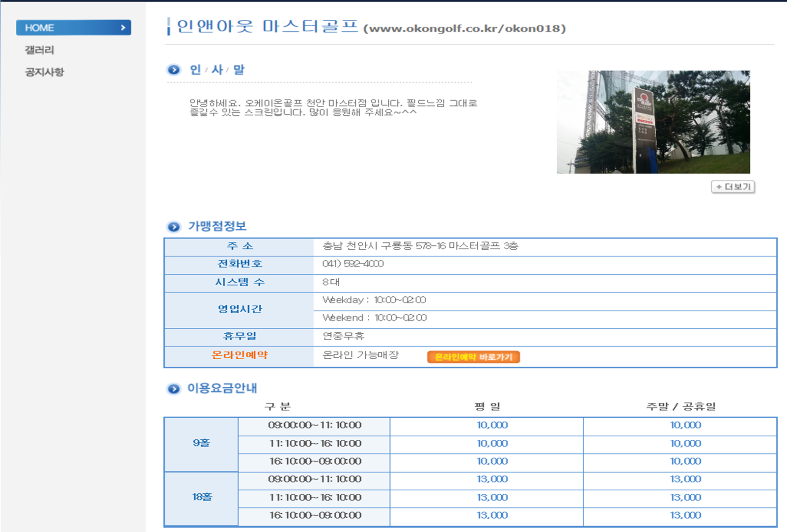Click the 이용요금안내 section bullet icon
Viewport: 787px width, 532px height.
pyautogui.click(x=174, y=389)
